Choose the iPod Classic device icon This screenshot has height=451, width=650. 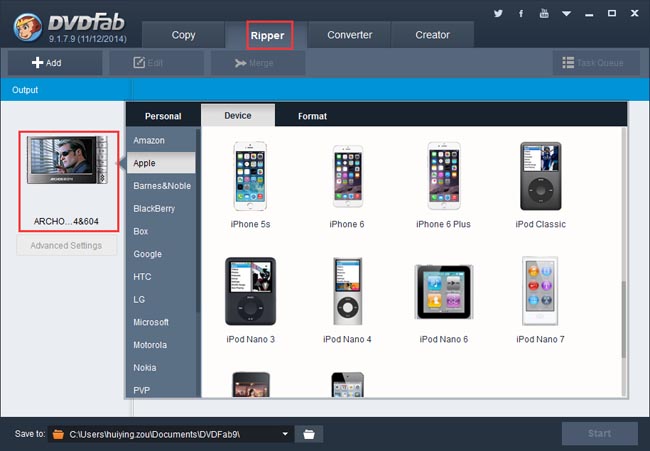(x=541, y=176)
